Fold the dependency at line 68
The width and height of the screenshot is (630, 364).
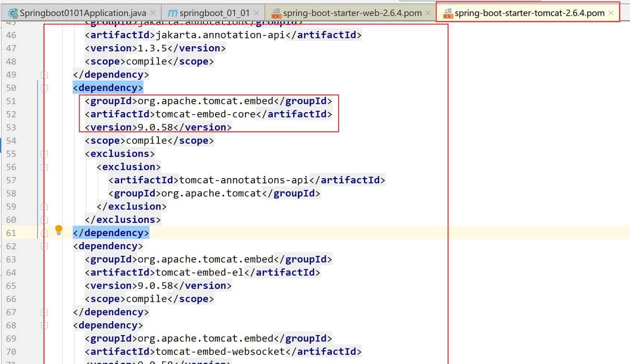pyautogui.click(x=44, y=326)
